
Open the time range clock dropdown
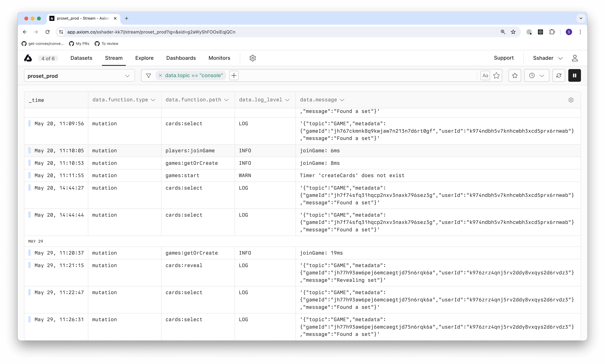pyautogui.click(x=536, y=76)
